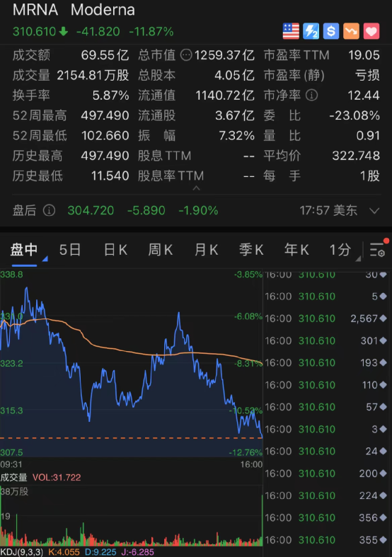Expand the after-hours row chevron
The height and width of the screenshot is (557, 392).
(x=374, y=211)
